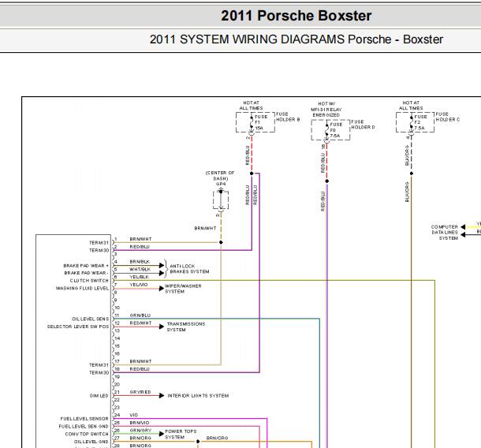Select the "CONV TOP SWITCH" pin label
Image resolution: width=481 pixels, height=448 pixels.
point(87,434)
